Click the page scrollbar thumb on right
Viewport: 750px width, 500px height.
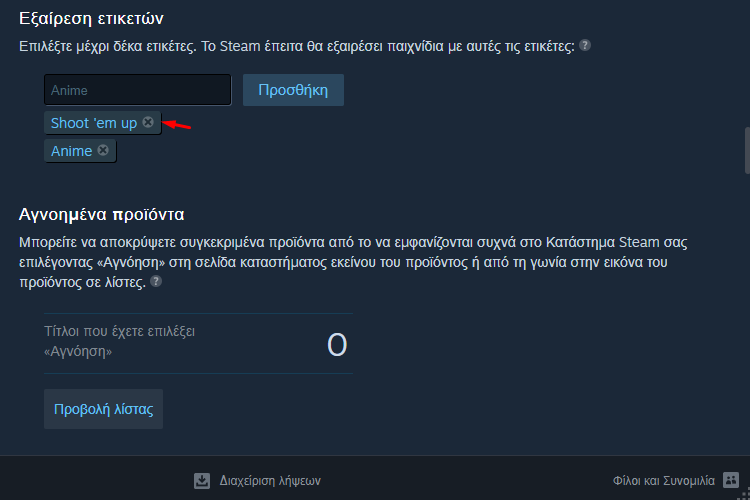747,150
